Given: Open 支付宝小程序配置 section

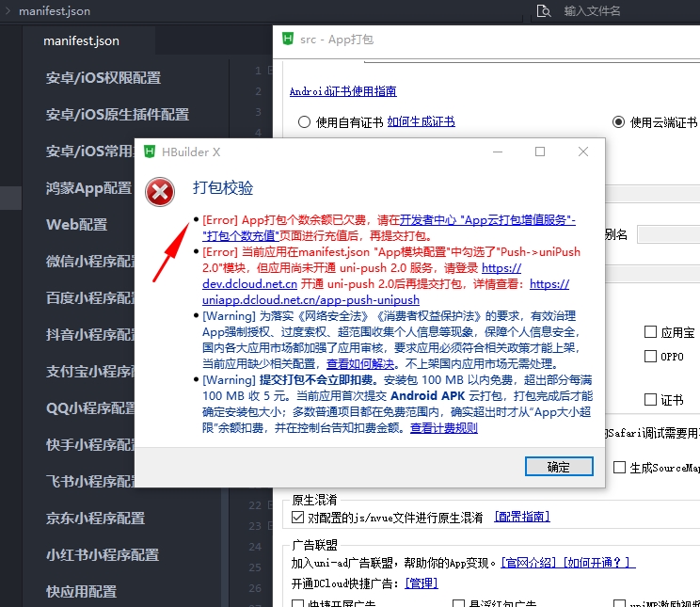Looking at the screenshot, I should 89,371.
